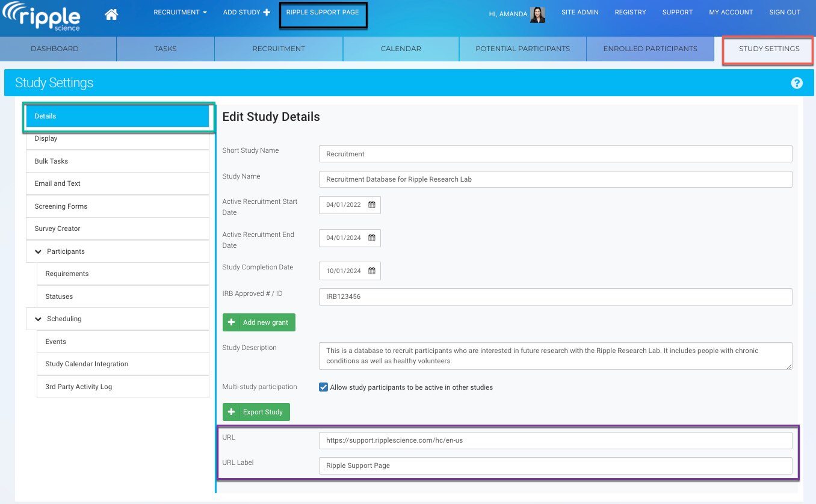Click the plus icon beside Add Study
Image resolution: width=816 pixels, height=504 pixels.
coord(267,13)
